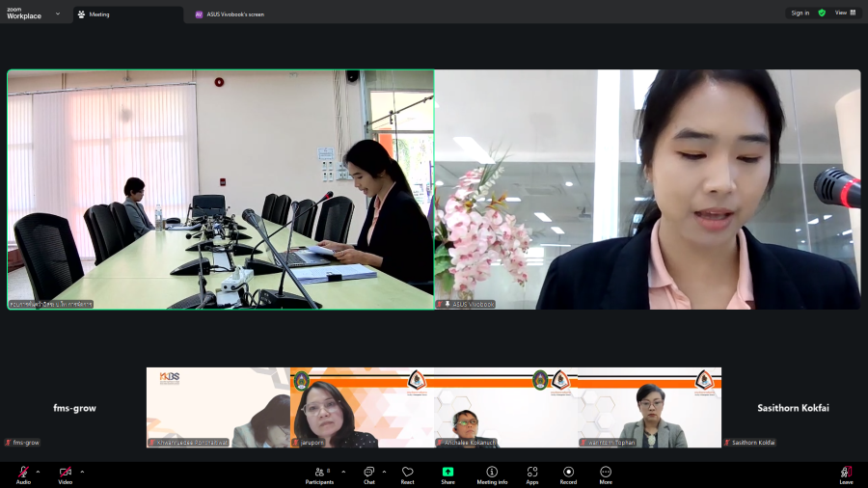
Task: Open the Zoom Workplace dropdown chevron
Action: pyautogui.click(x=58, y=14)
